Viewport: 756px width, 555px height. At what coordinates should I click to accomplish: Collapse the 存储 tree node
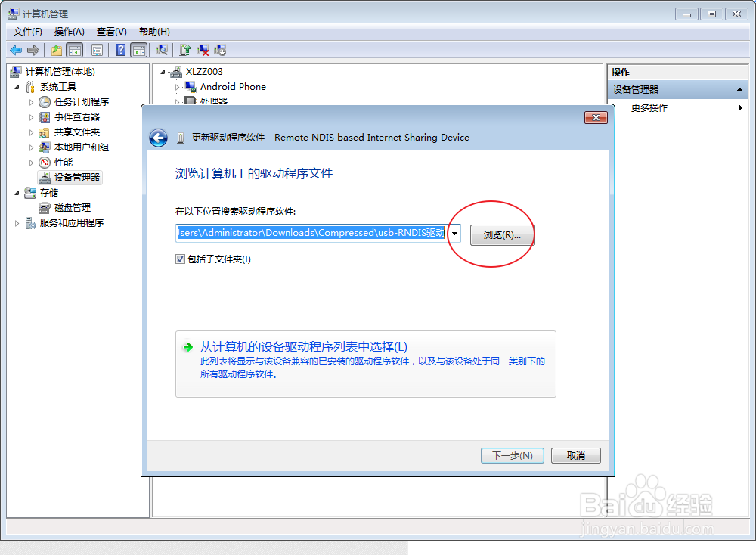click(17, 193)
